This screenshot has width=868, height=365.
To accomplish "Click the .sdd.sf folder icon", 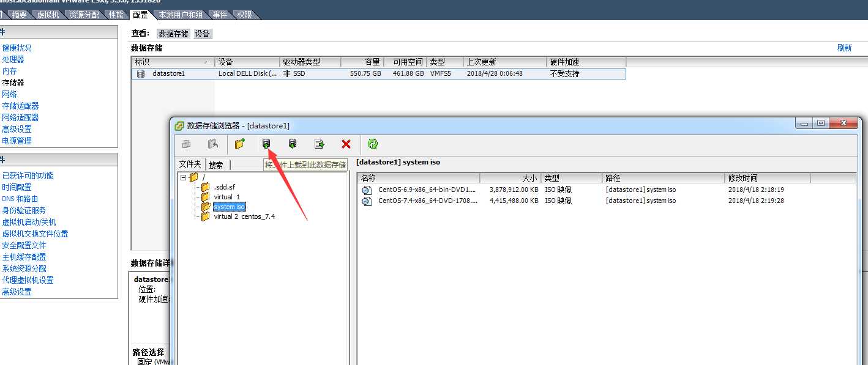I will 206,187.
